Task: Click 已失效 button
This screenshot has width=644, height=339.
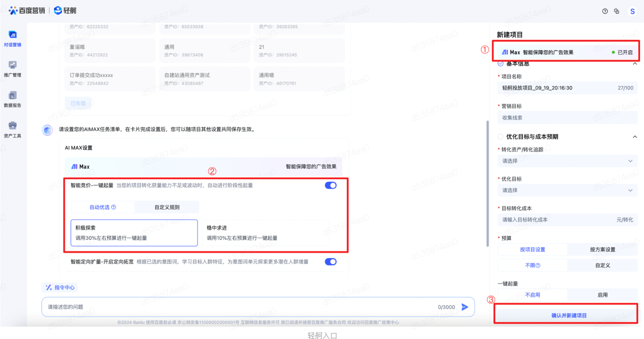Action: (78, 103)
